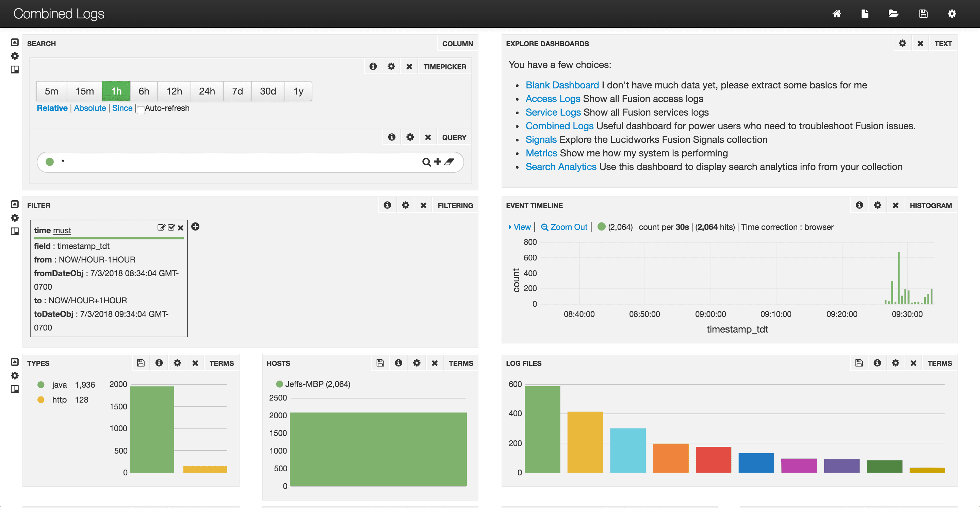Save dashboard with floppy icon in header
This screenshot has width=980, height=508.
coord(923,14)
